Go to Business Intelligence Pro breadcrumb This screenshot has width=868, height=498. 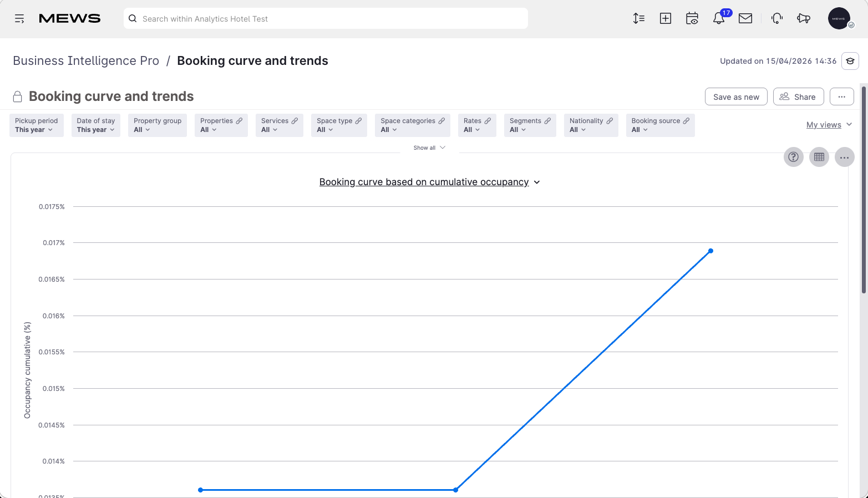(86, 61)
